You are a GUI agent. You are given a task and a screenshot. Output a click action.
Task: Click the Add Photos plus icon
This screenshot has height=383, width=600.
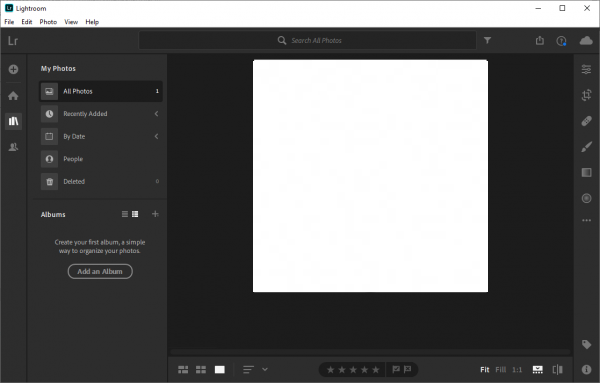point(13,69)
